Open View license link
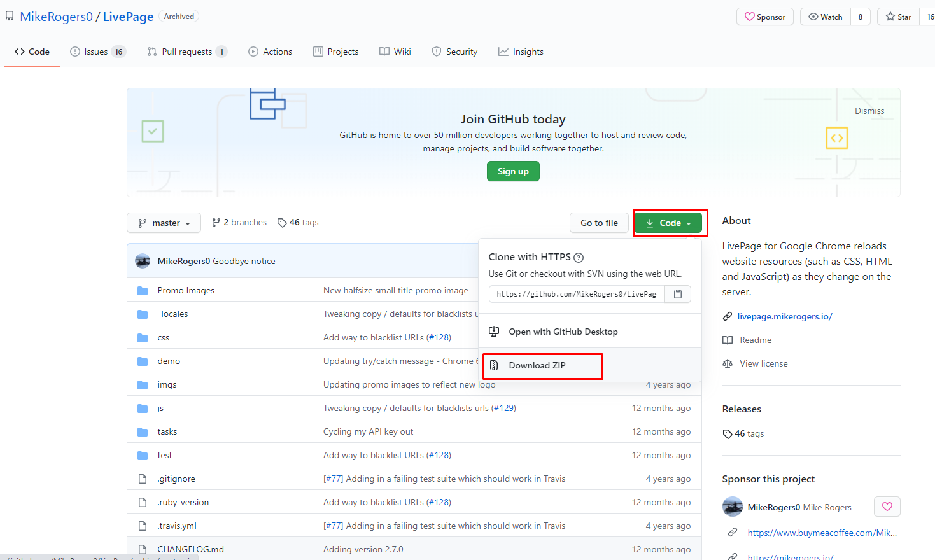Screen dimensions: 935x560 point(763,363)
